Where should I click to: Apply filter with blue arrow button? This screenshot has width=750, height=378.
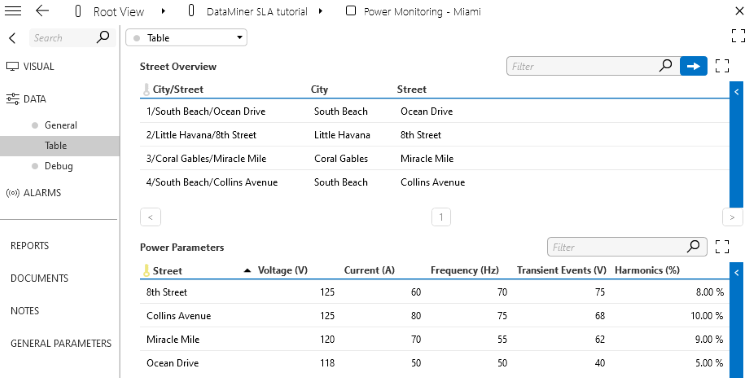(693, 66)
